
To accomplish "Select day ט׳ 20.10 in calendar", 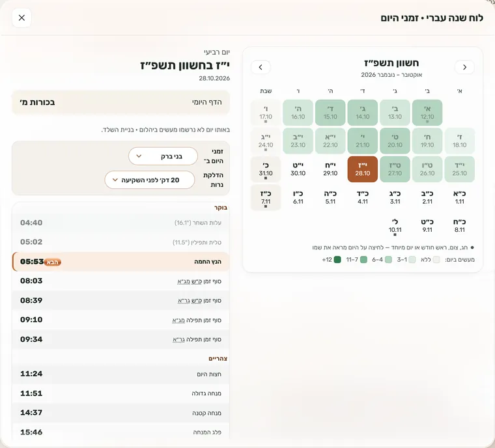I will pyautogui.click(x=395, y=141).
